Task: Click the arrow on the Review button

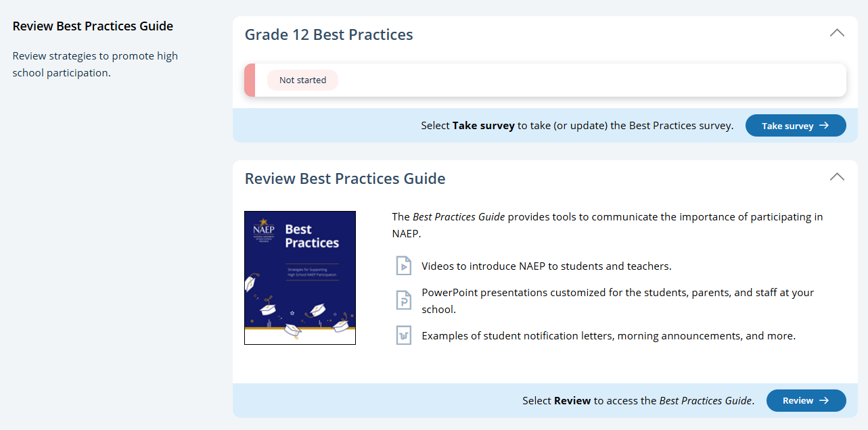Action: (x=824, y=400)
